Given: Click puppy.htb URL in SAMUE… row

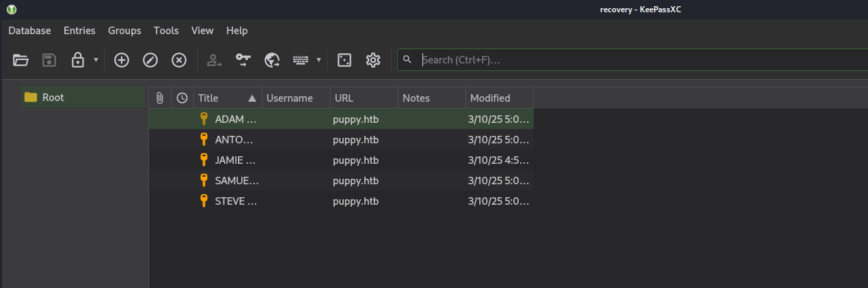Looking at the screenshot, I should click(356, 181).
